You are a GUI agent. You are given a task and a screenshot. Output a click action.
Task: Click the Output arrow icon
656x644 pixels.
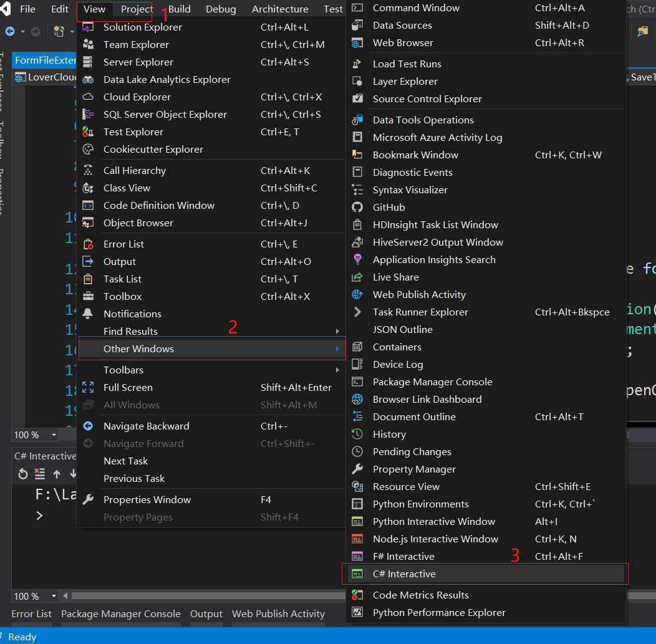pyautogui.click(x=88, y=262)
